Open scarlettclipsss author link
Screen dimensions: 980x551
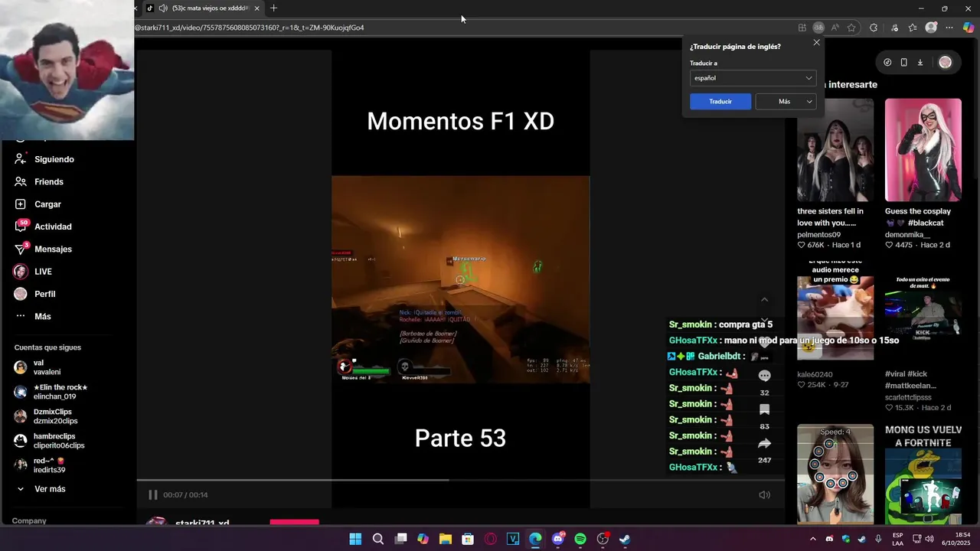[908, 397]
